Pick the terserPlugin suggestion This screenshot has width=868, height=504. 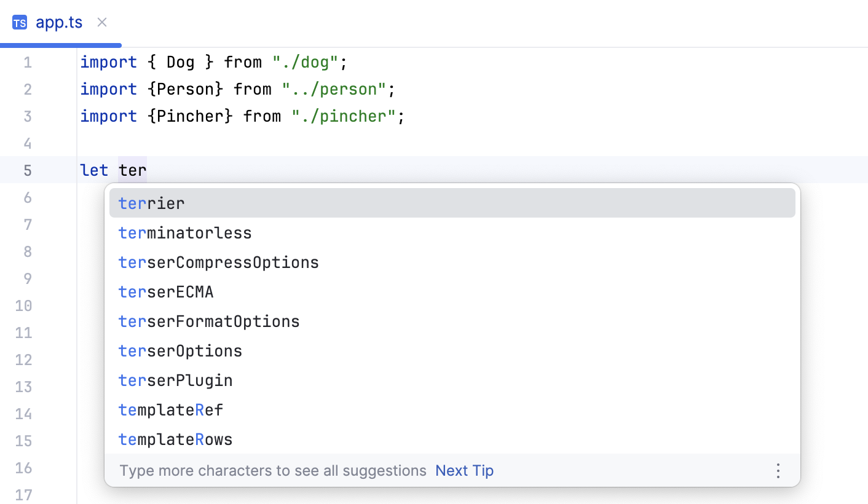[176, 380]
